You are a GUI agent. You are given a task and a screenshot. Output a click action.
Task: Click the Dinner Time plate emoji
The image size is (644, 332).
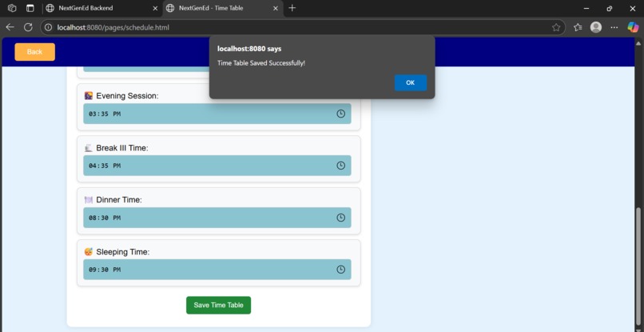89,200
